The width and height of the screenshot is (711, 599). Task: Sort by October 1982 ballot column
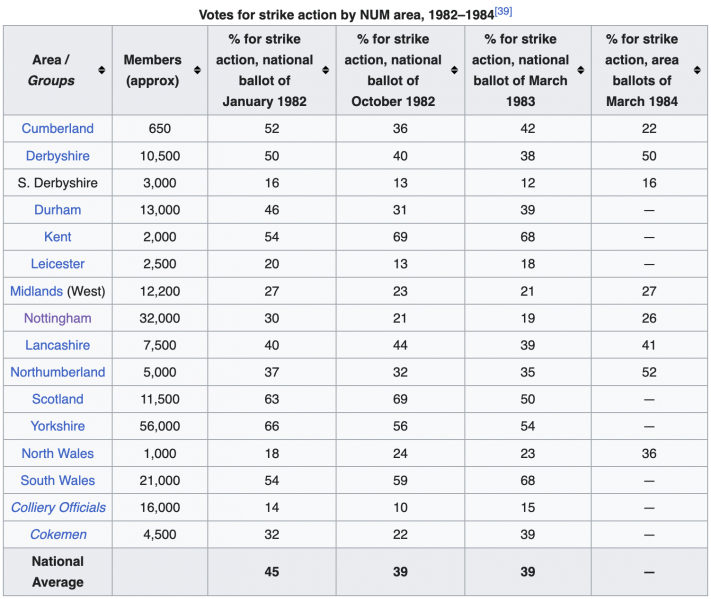[454, 70]
